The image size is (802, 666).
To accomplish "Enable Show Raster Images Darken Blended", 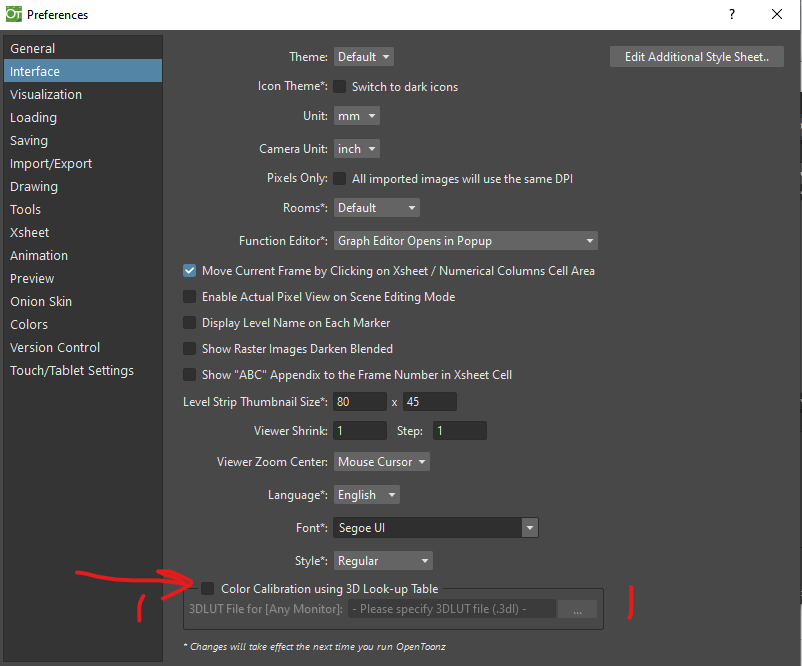I will (189, 348).
